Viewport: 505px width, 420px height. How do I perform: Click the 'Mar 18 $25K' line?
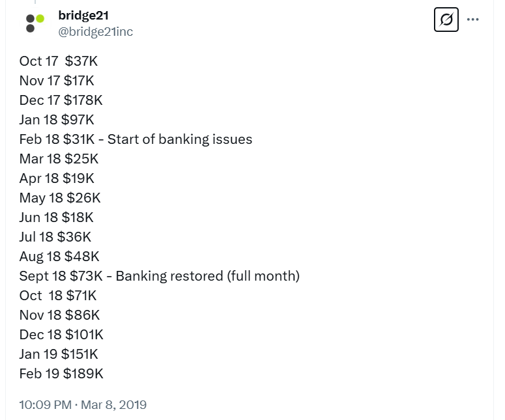(x=59, y=159)
